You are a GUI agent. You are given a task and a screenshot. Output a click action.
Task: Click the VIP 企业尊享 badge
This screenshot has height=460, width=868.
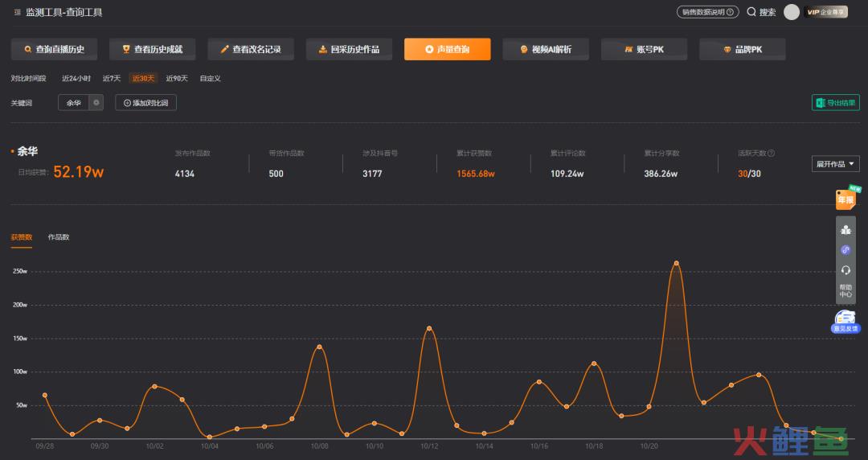click(x=825, y=11)
